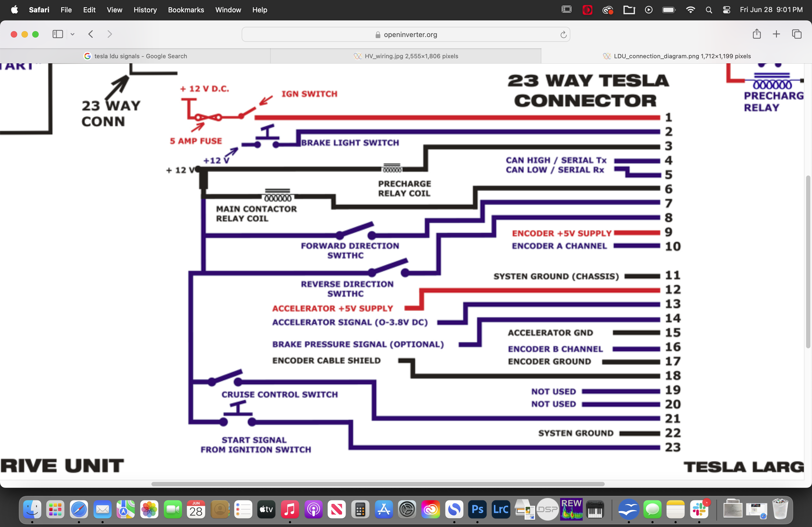The height and width of the screenshot is (527, 812).
Task: Open Launchpad from the Dock
Action: click(x=55, y=509)
